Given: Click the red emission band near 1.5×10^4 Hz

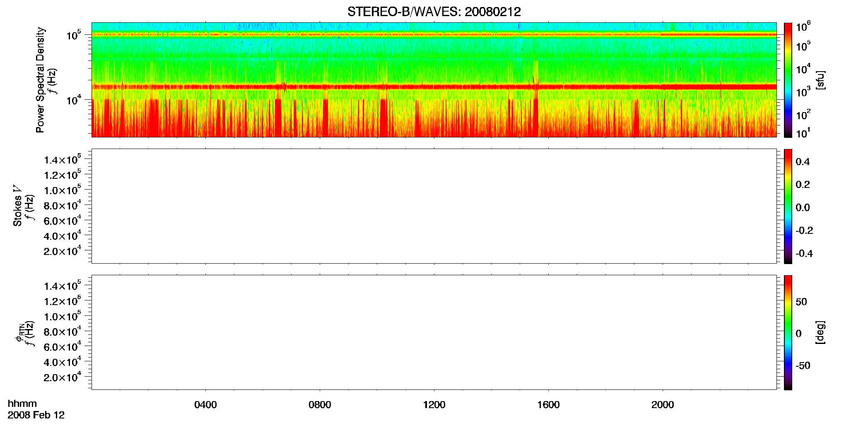Looking at the screenshot, I should (x=434, y=87).
